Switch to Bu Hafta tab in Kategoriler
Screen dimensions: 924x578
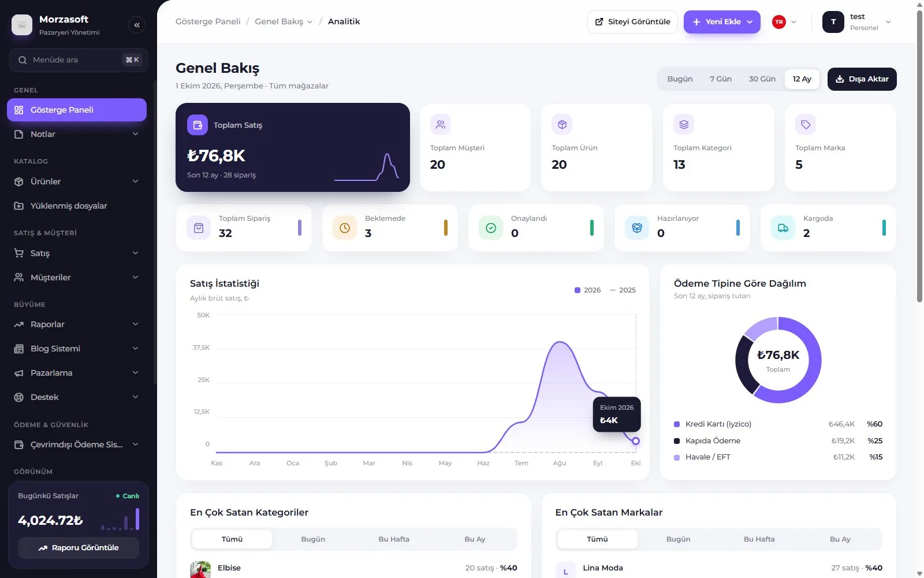tap(394, 539)
